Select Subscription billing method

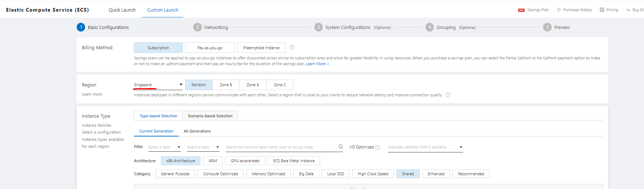coord(158,48)
